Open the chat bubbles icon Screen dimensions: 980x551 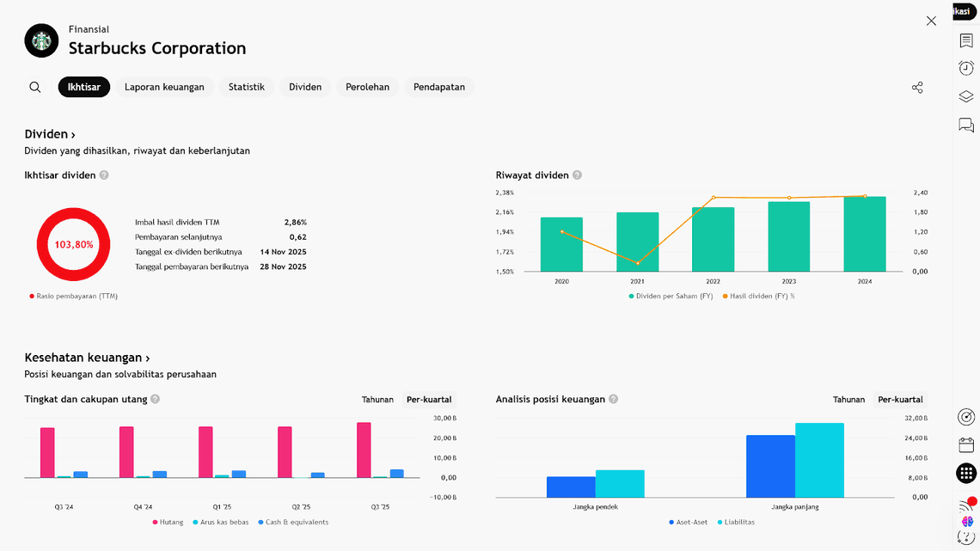click(x=966, y=126)
